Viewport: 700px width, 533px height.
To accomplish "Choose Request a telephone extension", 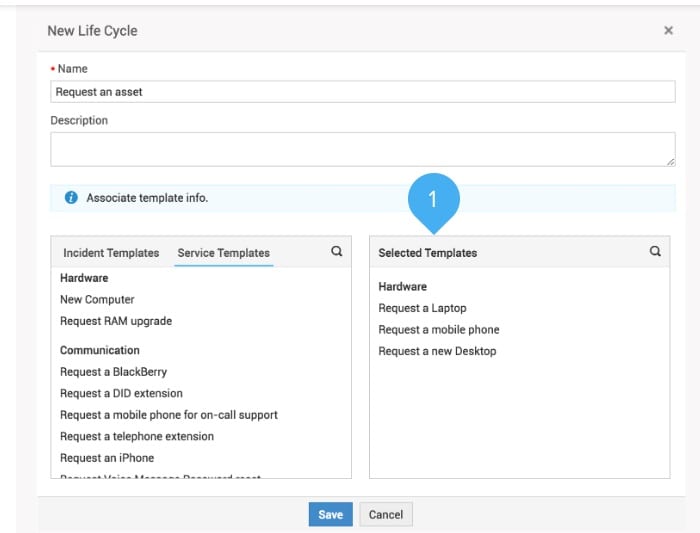I will click(x=137, y=436).
